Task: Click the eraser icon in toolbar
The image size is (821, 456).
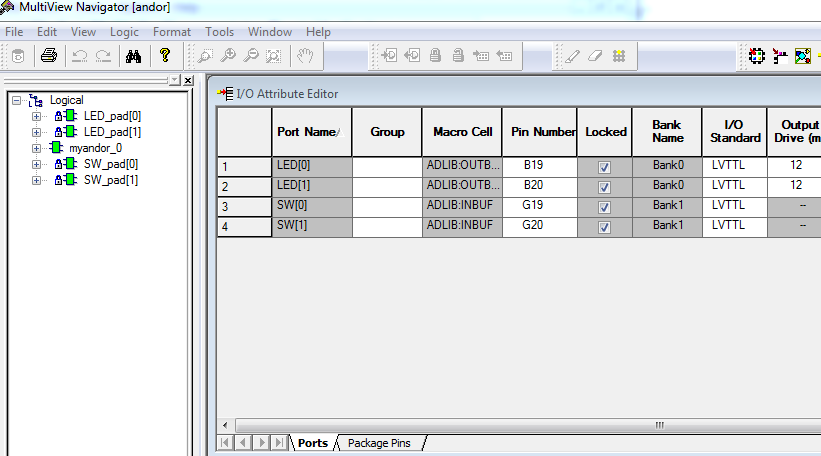Action: (x=595, y=56)
